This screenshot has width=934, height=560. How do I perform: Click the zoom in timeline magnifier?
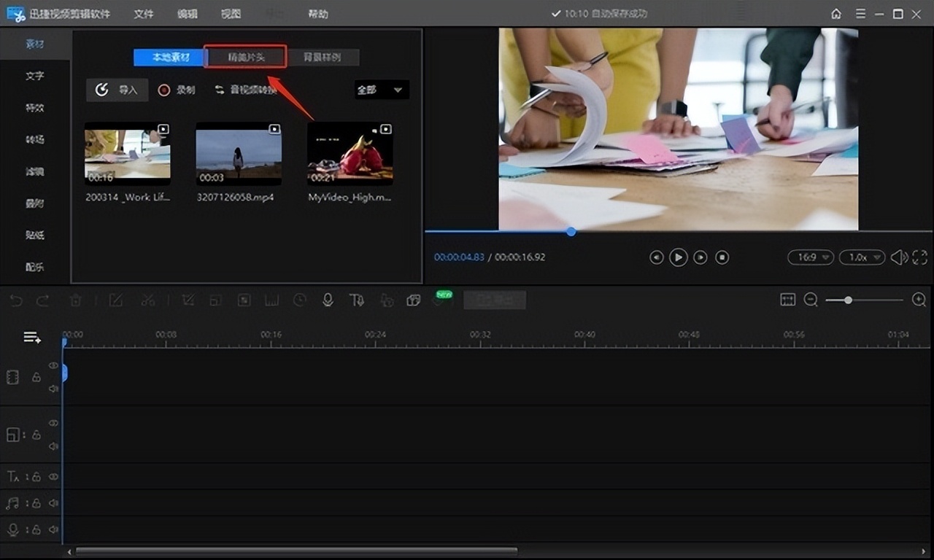(919, 300)
